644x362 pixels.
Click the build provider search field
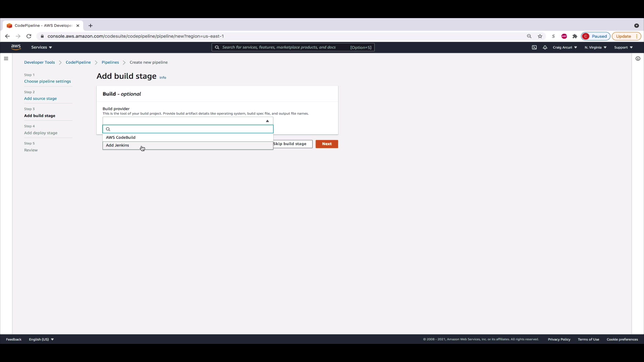tap(190, 129)
